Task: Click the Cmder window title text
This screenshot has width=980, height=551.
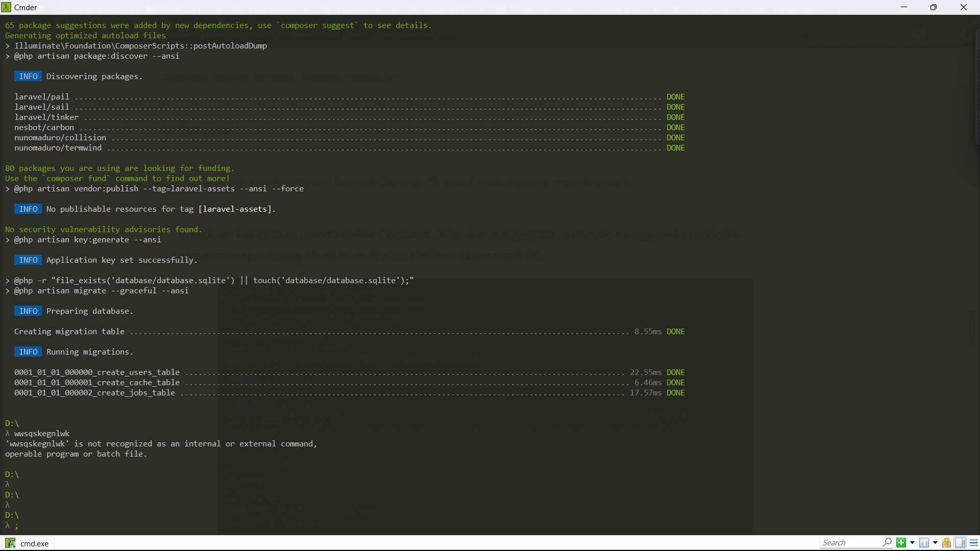Action: (x=26, y=7)
